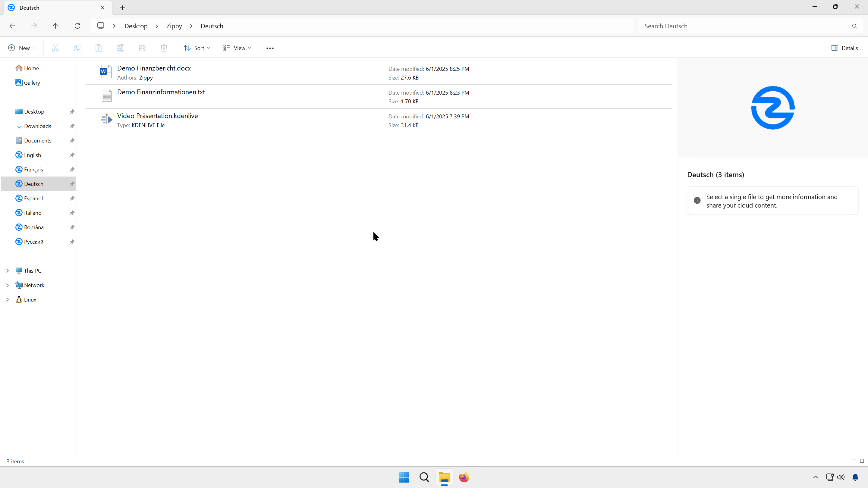Open the See more ellipsis menu
Viewport: 868px width, 488px height.
[270, 48]
